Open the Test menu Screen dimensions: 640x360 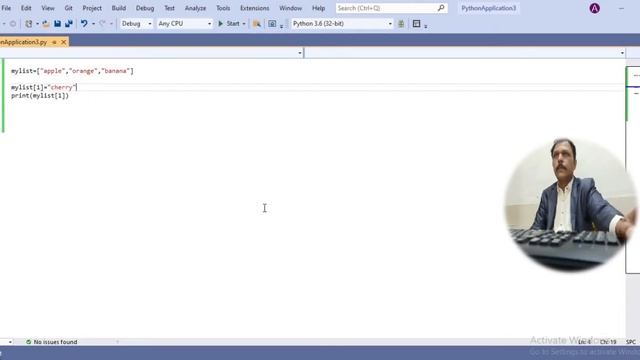(x=169, y=8)
